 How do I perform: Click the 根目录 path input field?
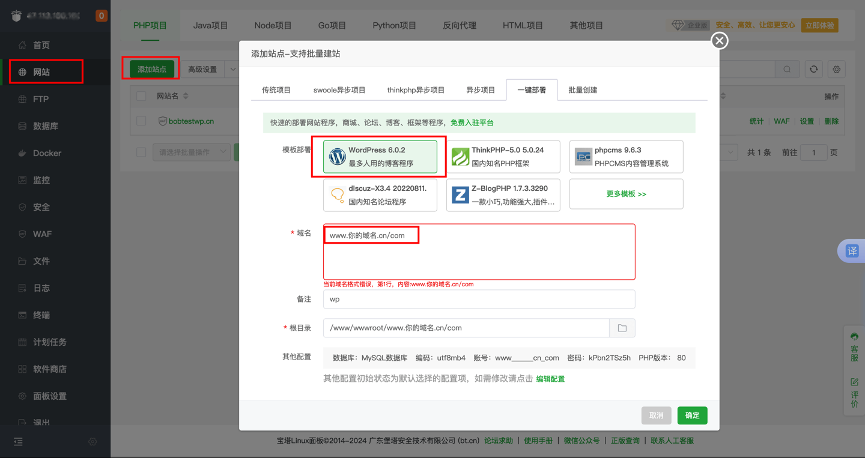tap(467, 328)
